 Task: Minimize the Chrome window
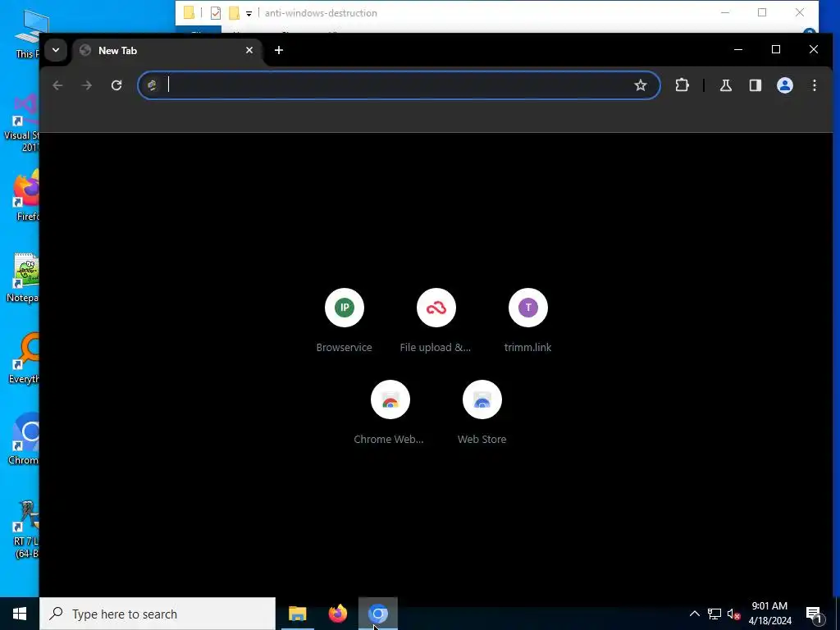click(x=738, y=49)
